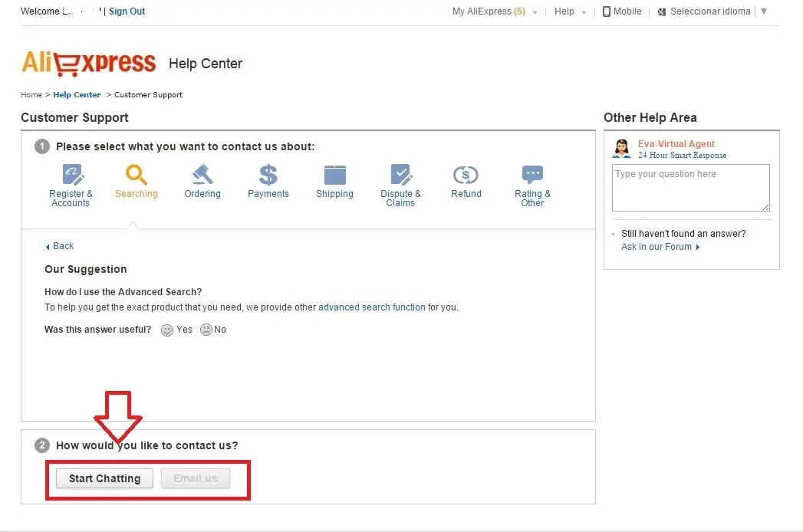Click the Customer Support breadcrumb text
The height and width of the screenshot is (532, 803).
point(149,95)
